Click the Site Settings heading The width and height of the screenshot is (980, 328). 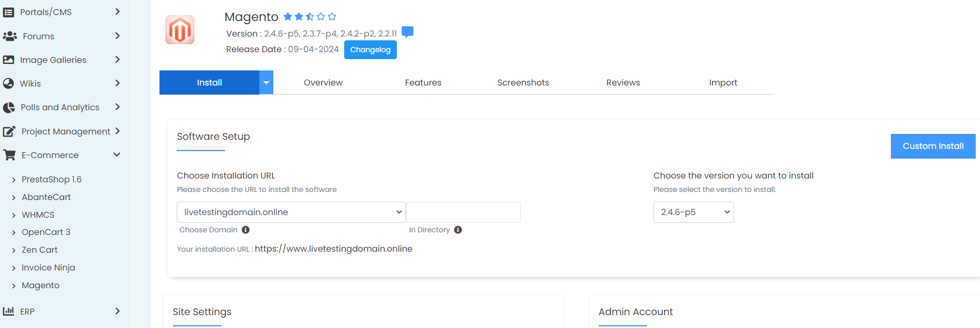point(202,312)
